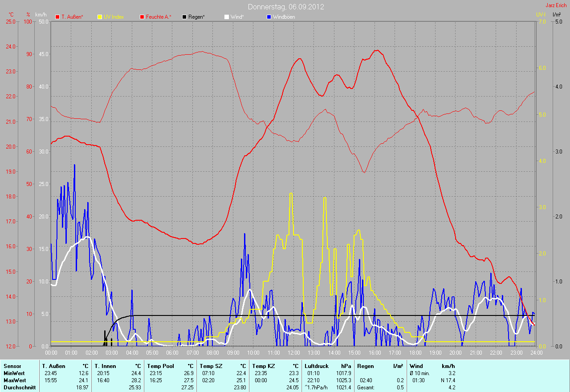
Task: Click the blue Windböen legend swatch
Action: click(269, 17)
